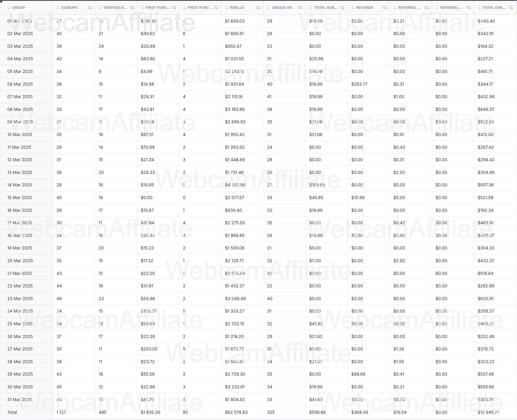The width and height of the screenshot is (517, 420).
Task: Sort the Rebills column using its arrows icon
Action: (227, 8)
